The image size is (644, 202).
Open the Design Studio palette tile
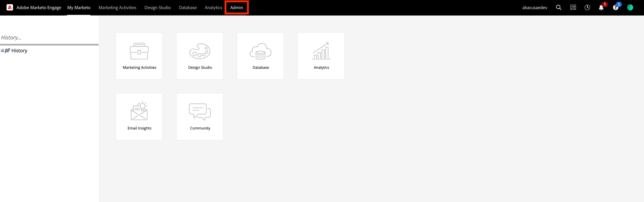(x=200, y=56)
